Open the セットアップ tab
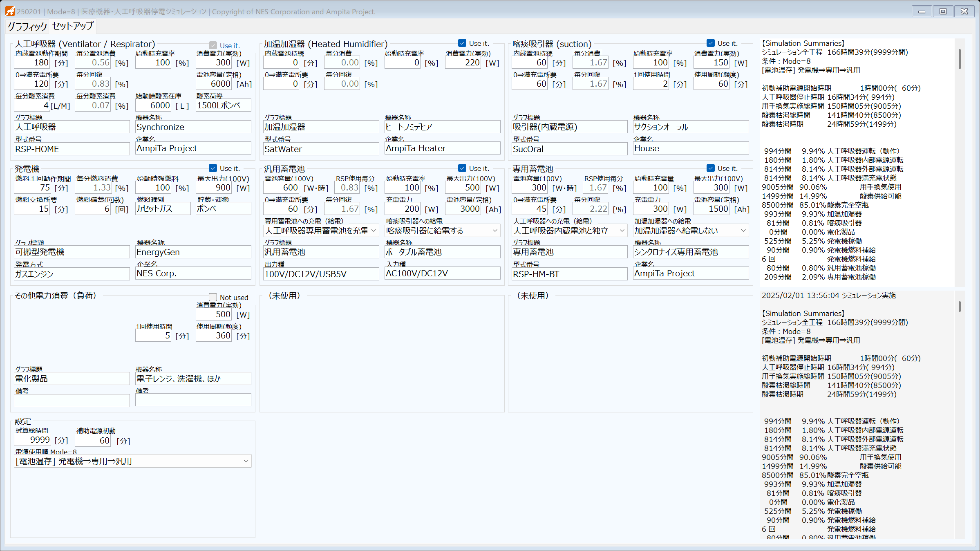Viewport: 980px width, 551px height. coord(73,26)
